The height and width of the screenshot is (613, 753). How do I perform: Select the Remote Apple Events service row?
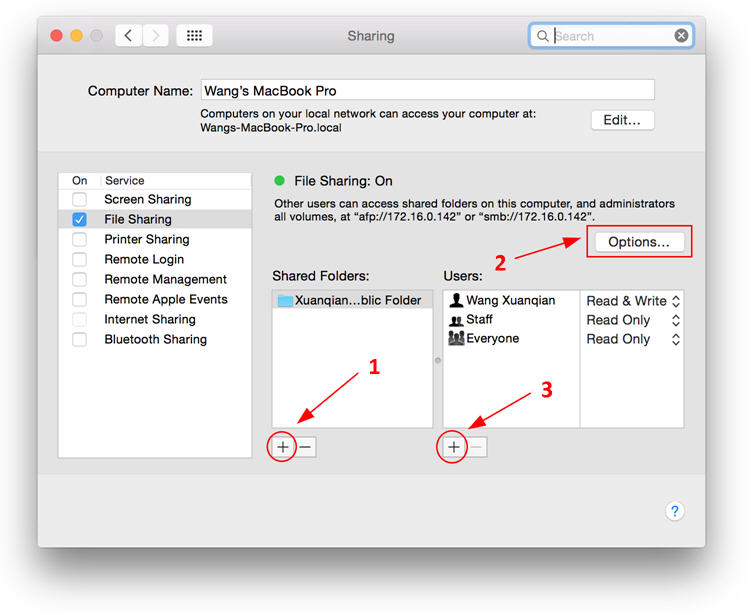point(155,299)
